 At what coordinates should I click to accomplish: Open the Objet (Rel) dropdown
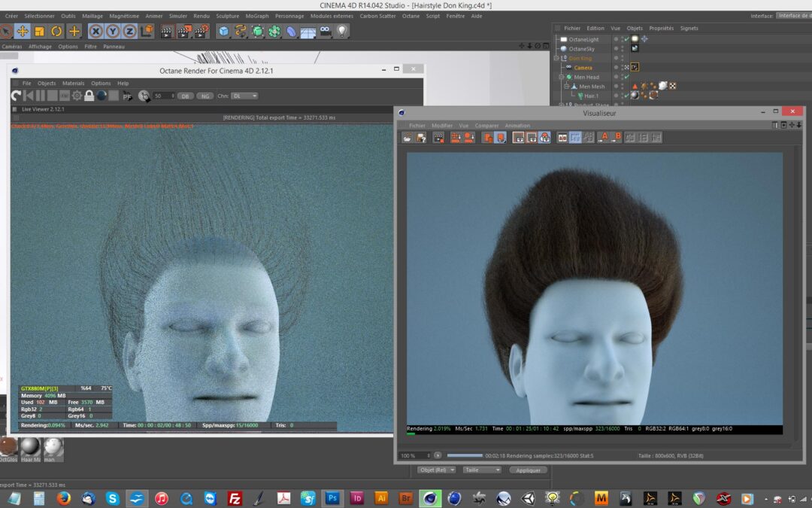click(438, 470)
